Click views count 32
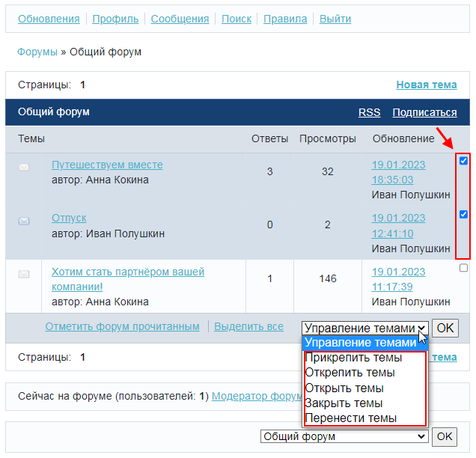Screen dimensions: 476x458 328,172
